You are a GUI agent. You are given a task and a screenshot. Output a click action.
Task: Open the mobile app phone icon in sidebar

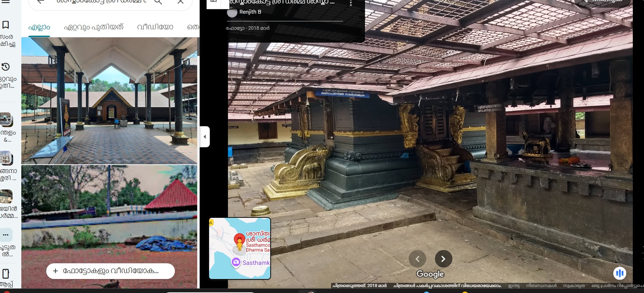coord(6,273)
